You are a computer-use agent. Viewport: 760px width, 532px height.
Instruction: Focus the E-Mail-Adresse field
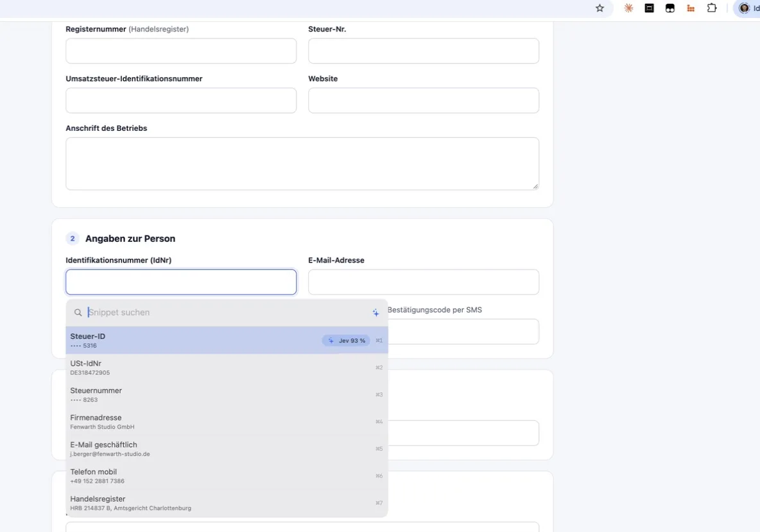click(x=424, y=282)
